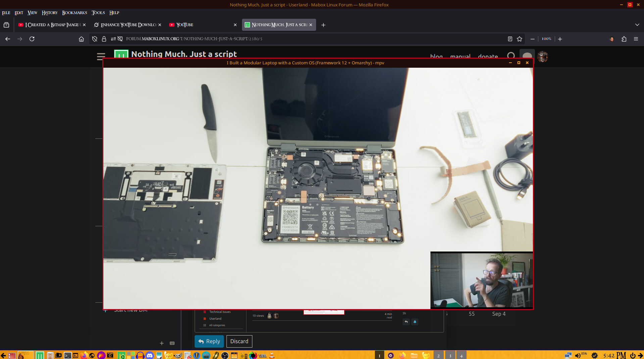Toggle Reader View in the address bar

point(510,39)
